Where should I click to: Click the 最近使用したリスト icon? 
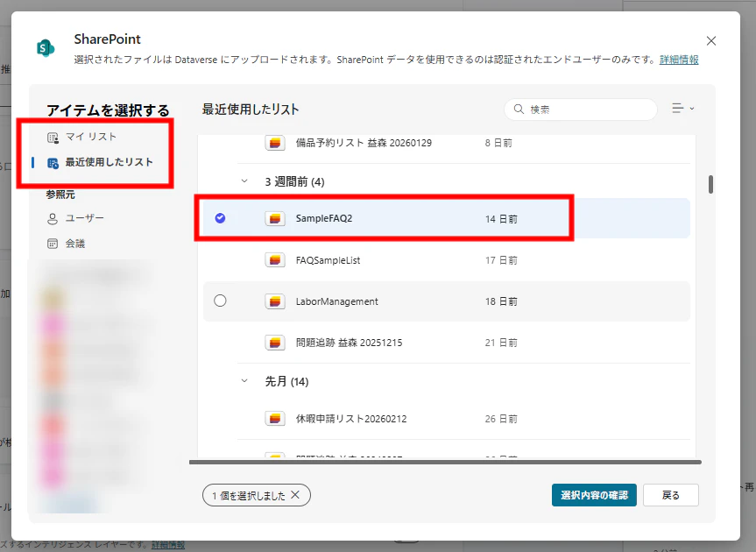[x=53, y=163]
